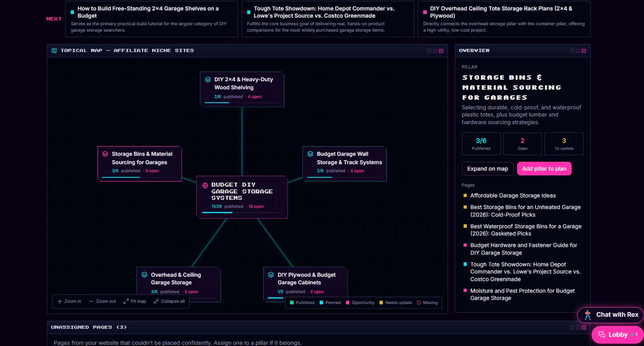Click the progress bar on the central Budget DIY node

click(242, 213)
